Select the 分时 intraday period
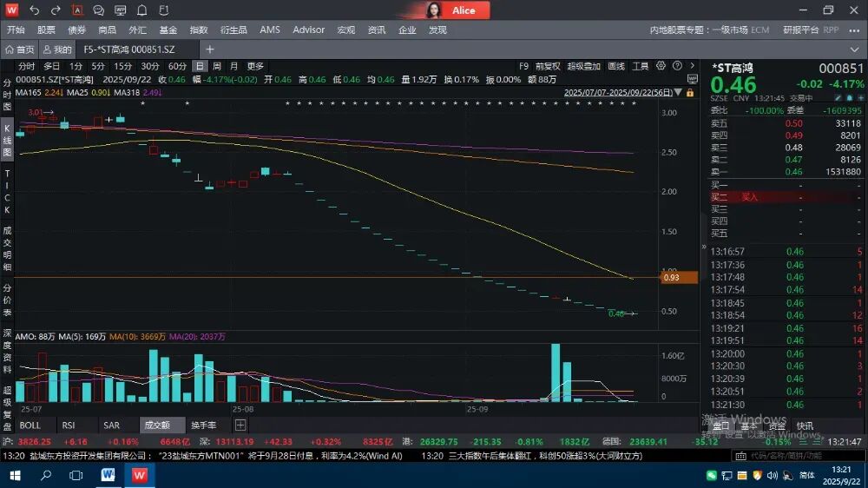Image resolution: width=868 pixels, height=488 pixels. click(x=26, y=66)
